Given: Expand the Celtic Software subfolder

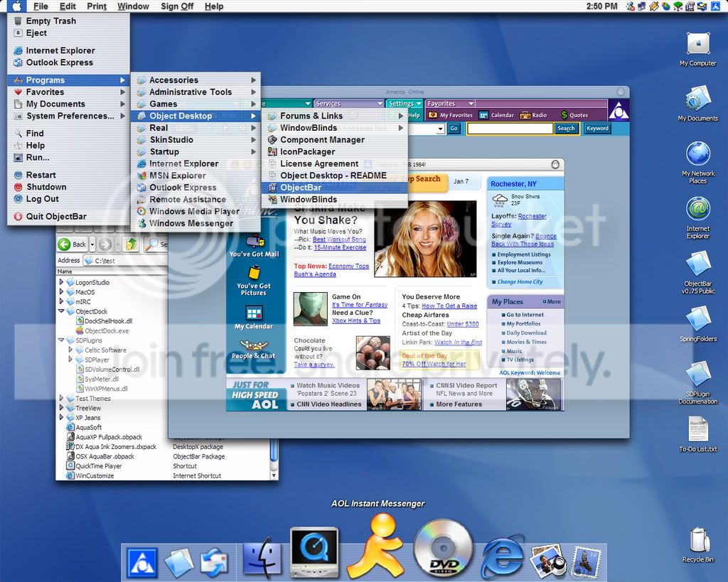Looking at the screenshot, I should click(70, 350).
